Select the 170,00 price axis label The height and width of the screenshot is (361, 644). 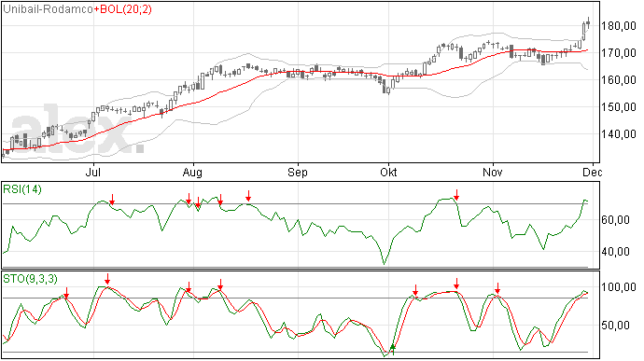619,53
